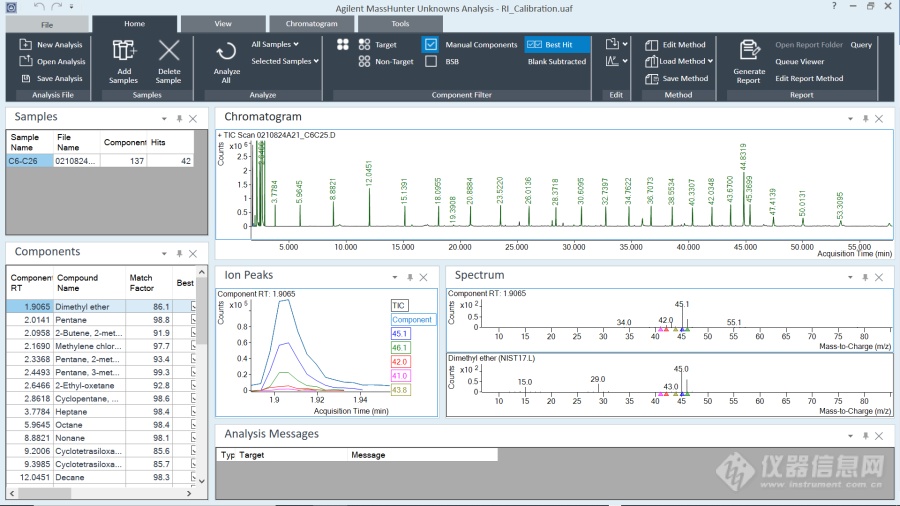
Task: Click the red 42.0 ion swatch
Action: [400, 362]
